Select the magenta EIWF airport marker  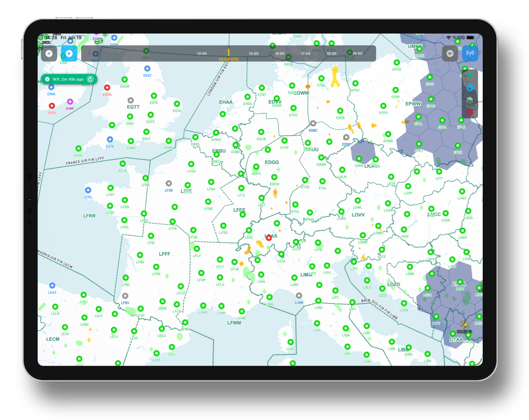(70, 102)
